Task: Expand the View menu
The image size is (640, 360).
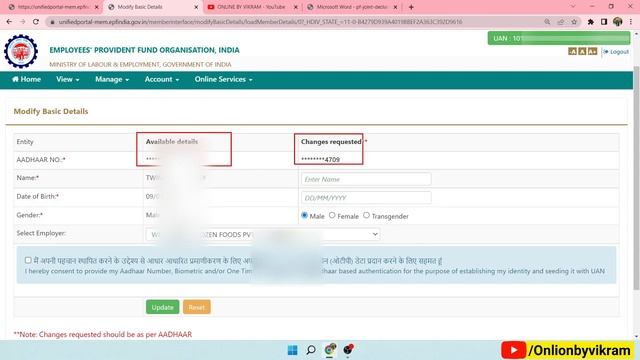Action: click(68, 80)
